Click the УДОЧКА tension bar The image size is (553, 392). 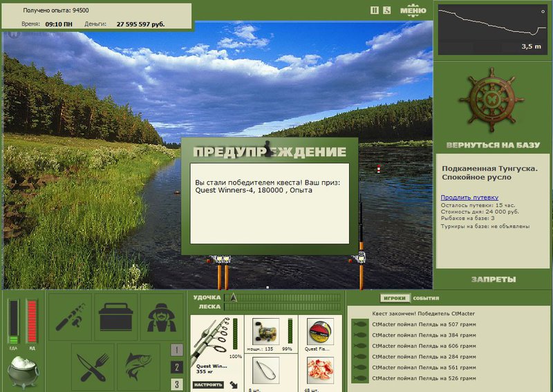(x=283, y=297)
